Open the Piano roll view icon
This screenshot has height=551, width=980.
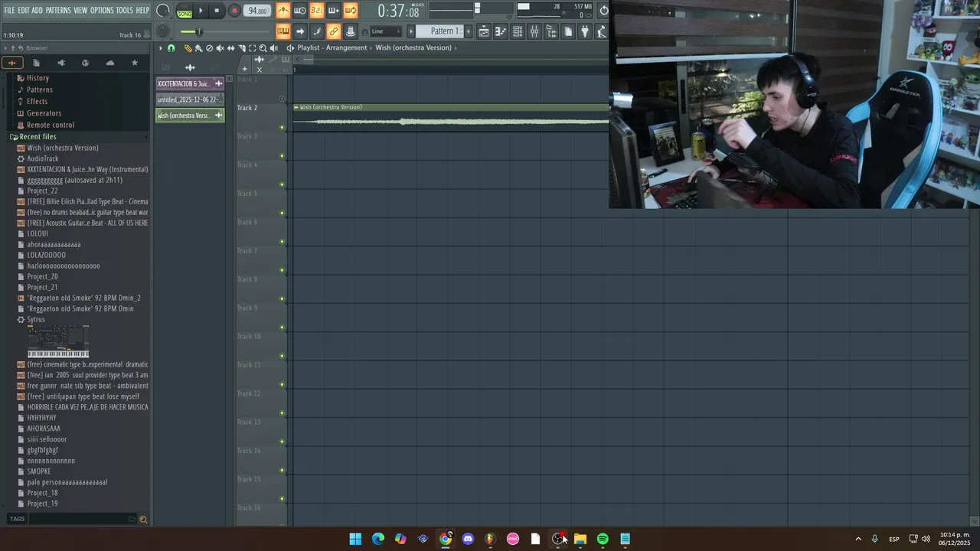pyautogui.click(x=501, y=31)
